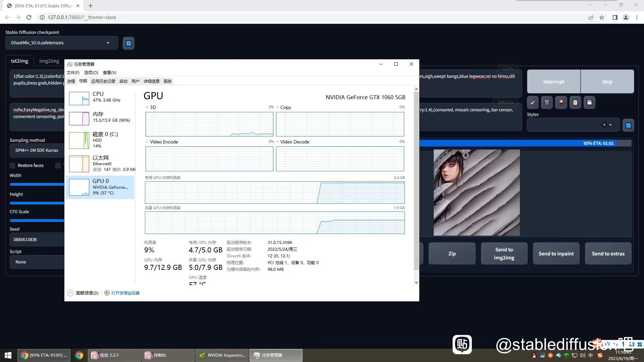This screenshot has width=644, height=362.
Task: Adjust the CFG Scale slider
Action: point(37,221)
